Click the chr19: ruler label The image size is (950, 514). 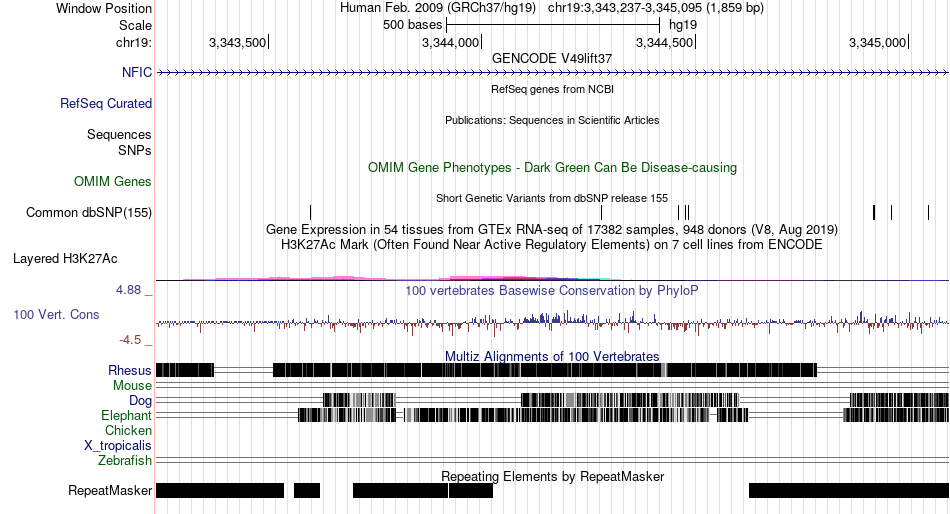(x=133, y=42)
